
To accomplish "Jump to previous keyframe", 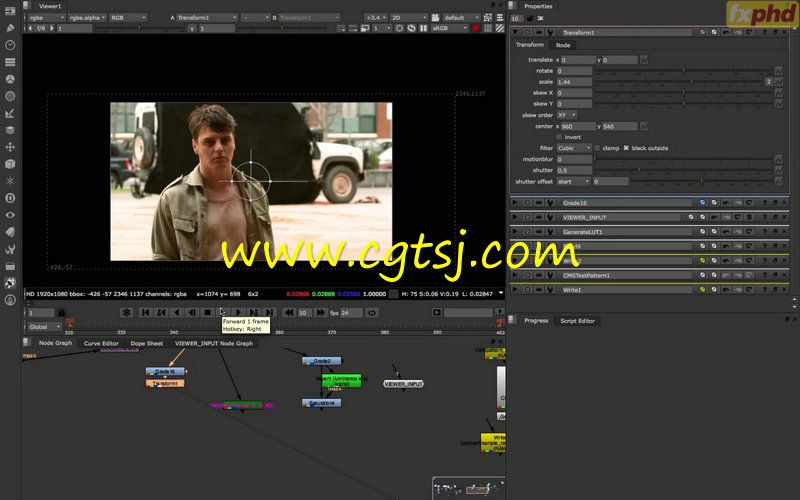I will click(161, 312).
